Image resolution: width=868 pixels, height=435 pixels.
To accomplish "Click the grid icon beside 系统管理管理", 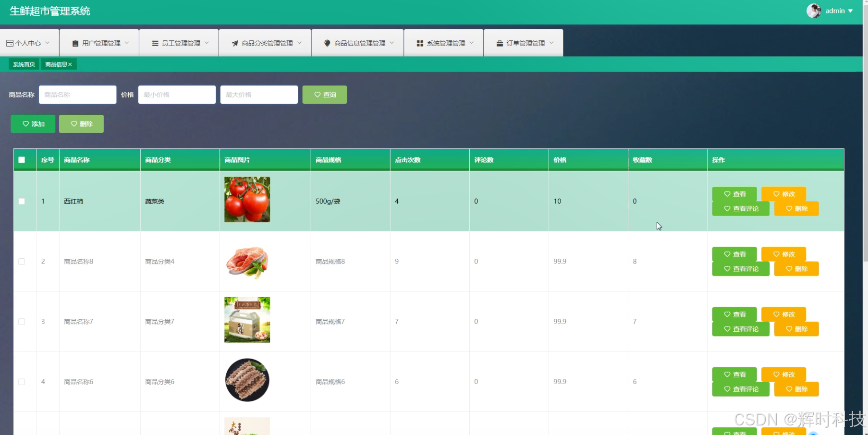I will pyautogui.click(x=420, y=43).
